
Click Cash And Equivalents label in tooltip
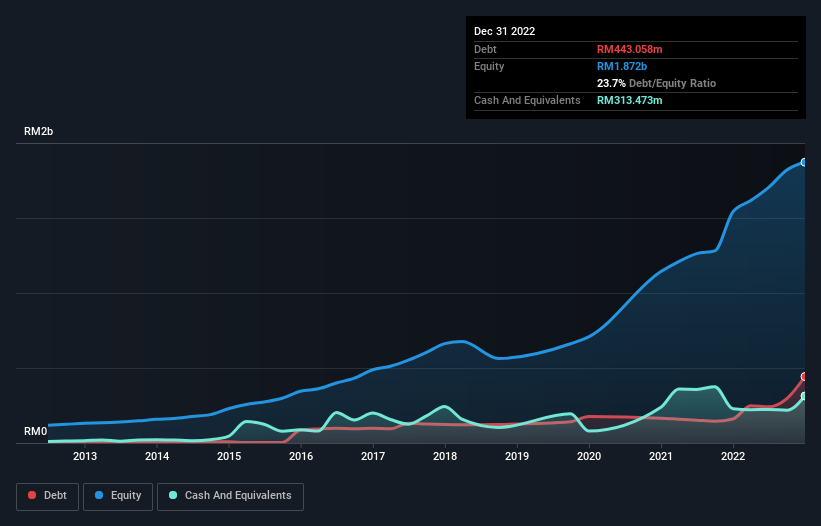coord(527,100)
